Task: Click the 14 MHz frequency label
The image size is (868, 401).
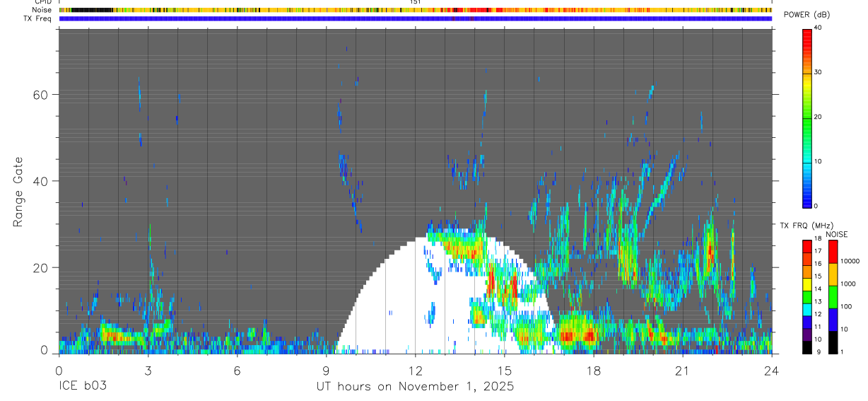Action: [x=817, y=289]
